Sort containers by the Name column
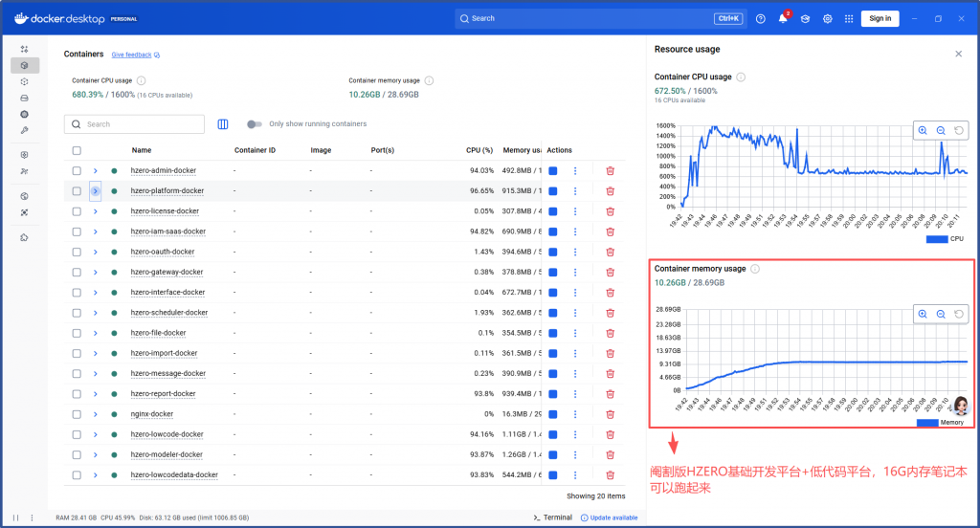The width and height of the screenshot is (980, 528). point(142,150)
